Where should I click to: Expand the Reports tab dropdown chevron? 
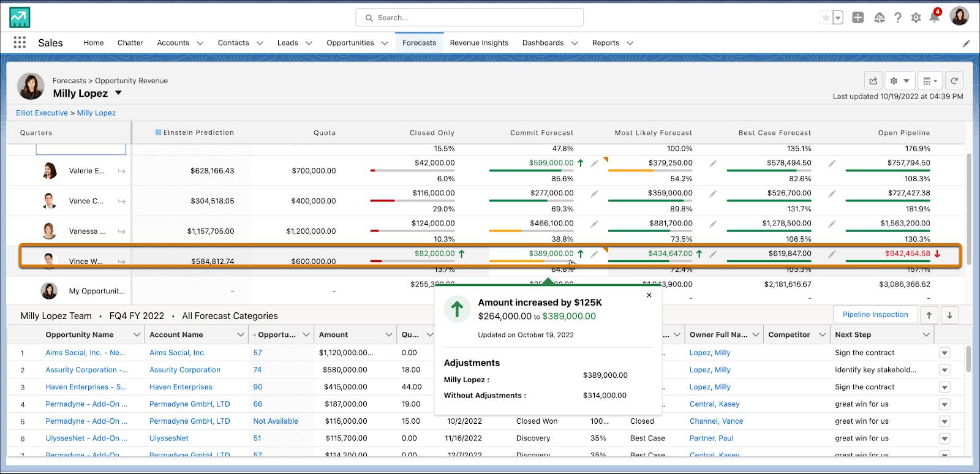(x=630, y=43)
